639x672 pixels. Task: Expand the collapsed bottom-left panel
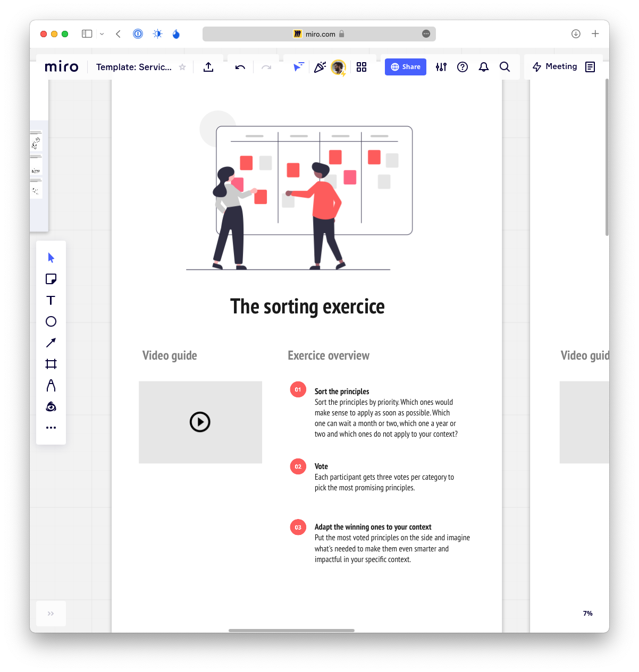pyautogui.click(x=51, y=614)
